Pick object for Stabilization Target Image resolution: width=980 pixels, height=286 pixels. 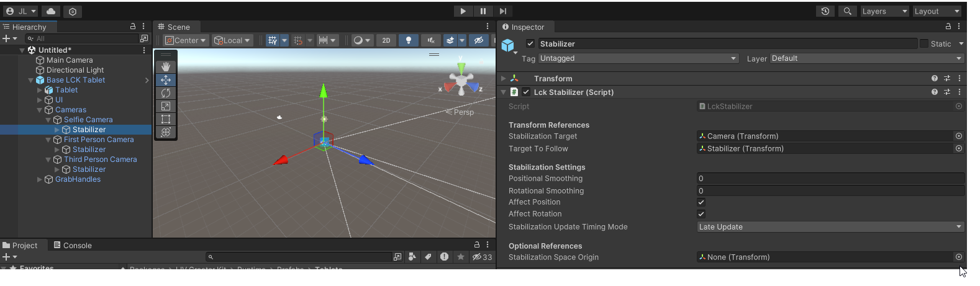[x=959, y=136]
